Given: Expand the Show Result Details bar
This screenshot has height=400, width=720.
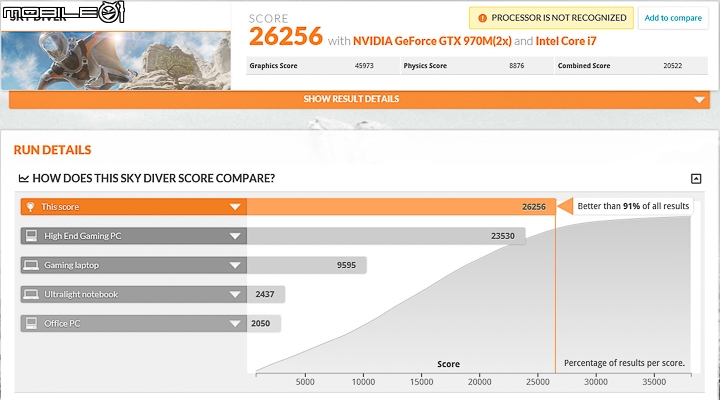Looking at the screenshot, I should (360, 99).
